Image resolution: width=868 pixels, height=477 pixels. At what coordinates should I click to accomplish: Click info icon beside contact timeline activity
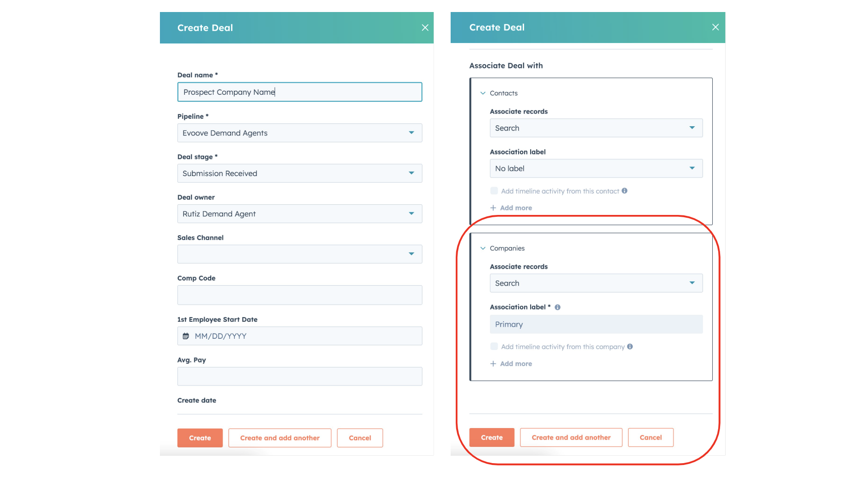pos(624,191)
